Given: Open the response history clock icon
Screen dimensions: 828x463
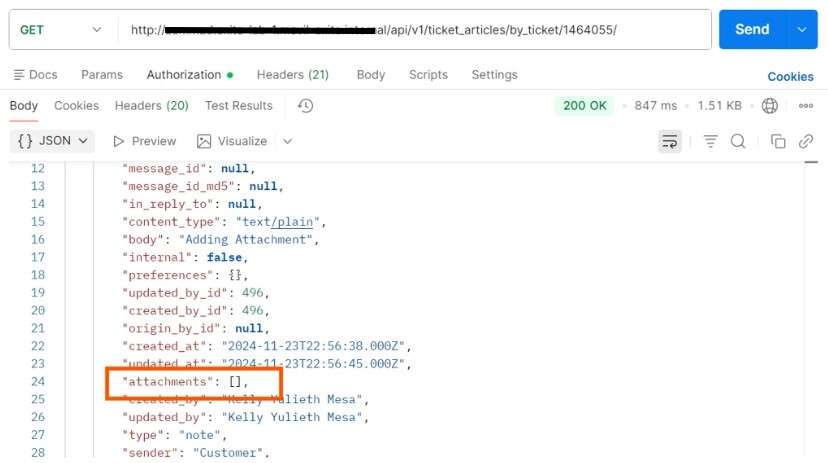Looking at the screenshot, I should [x=306, y=106].
